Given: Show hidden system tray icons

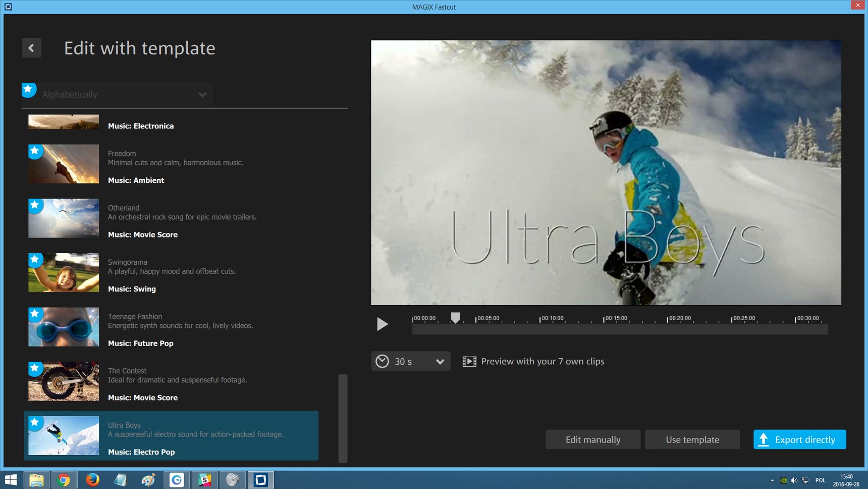Looking at the screenshot, I should [x=772, y=480].
